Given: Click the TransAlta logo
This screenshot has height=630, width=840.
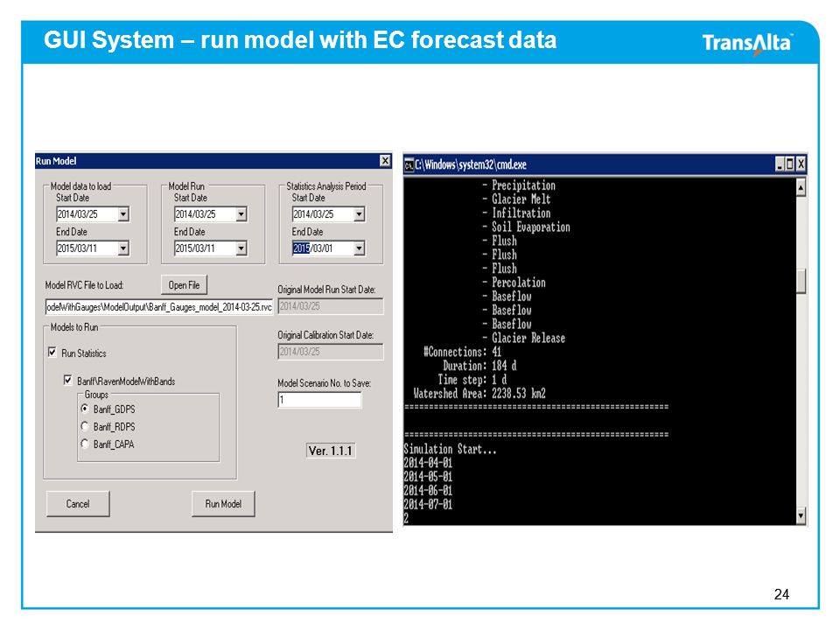Looking at the screenshot, I should point(747,43).
